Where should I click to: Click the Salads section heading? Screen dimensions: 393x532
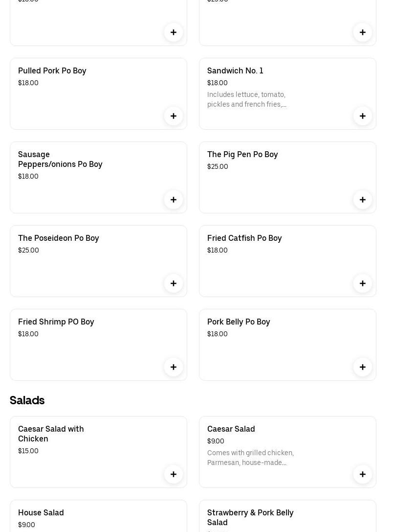(x=27, y=400)
